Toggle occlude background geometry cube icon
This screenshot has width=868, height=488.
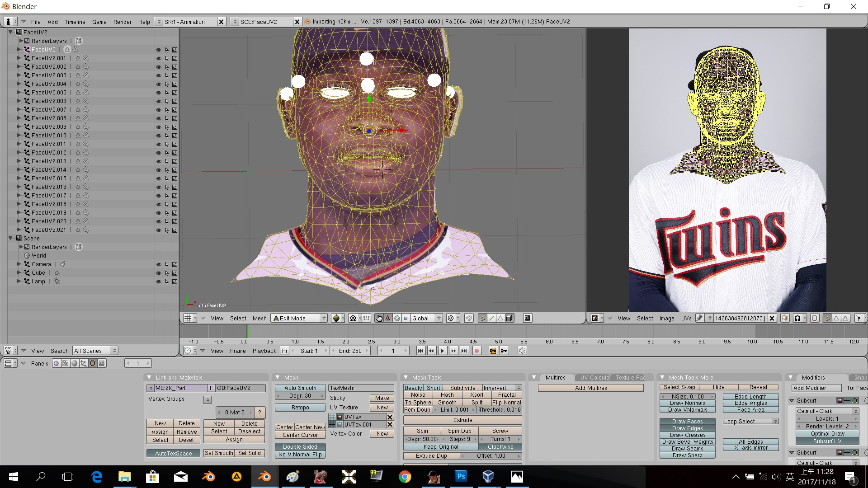(509, 318)
